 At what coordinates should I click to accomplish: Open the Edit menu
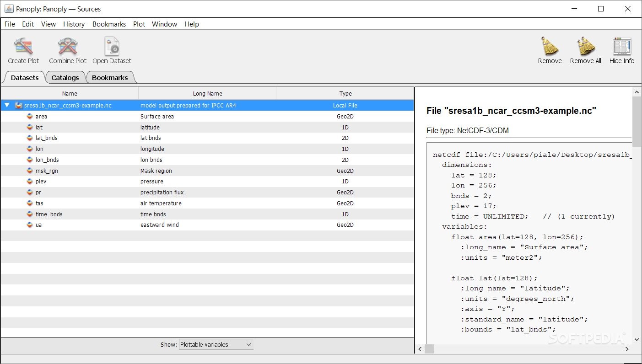coord(28,24)
